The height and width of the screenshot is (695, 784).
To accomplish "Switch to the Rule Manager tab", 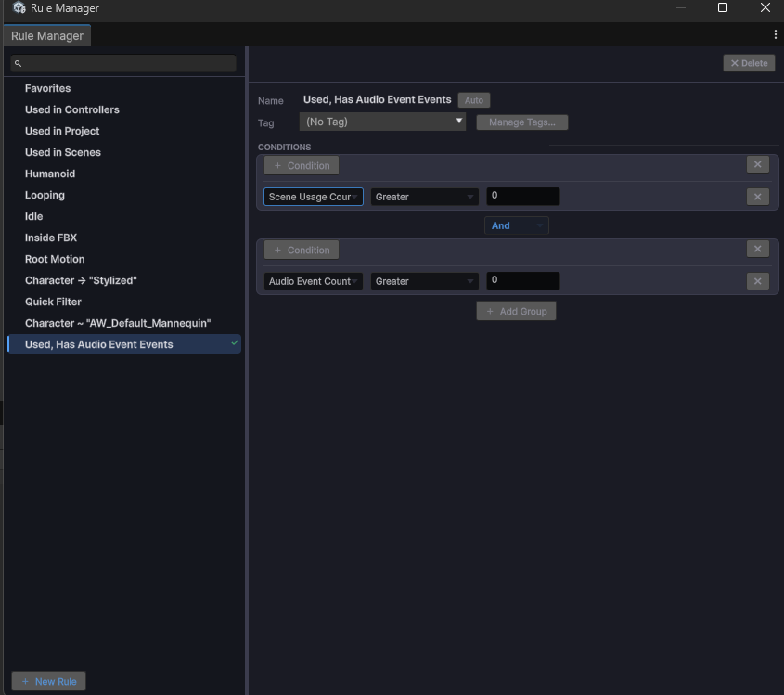I will coord(47,36).
